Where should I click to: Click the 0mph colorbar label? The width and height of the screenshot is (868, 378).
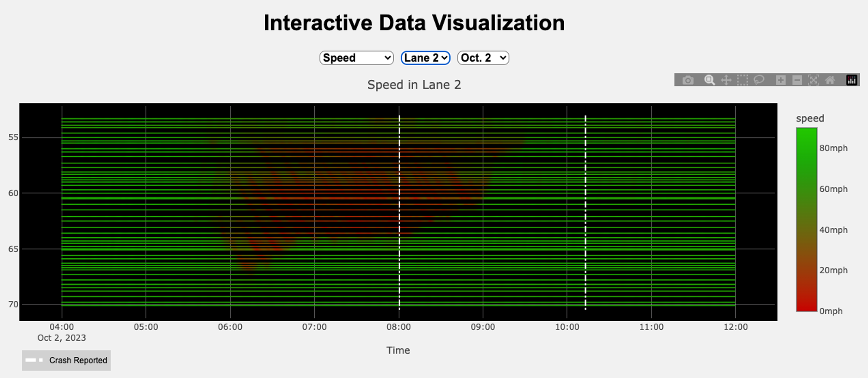click(831, 311)
